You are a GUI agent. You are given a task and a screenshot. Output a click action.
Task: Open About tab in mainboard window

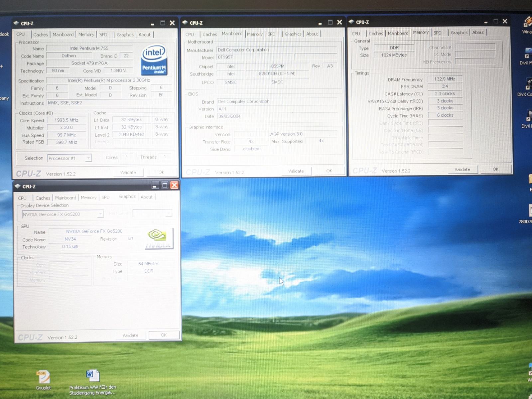(312, 34)
